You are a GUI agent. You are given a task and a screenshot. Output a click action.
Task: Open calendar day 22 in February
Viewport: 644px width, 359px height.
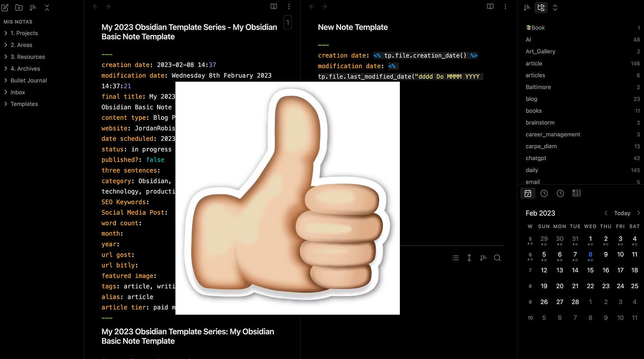(x=590, y=286)
